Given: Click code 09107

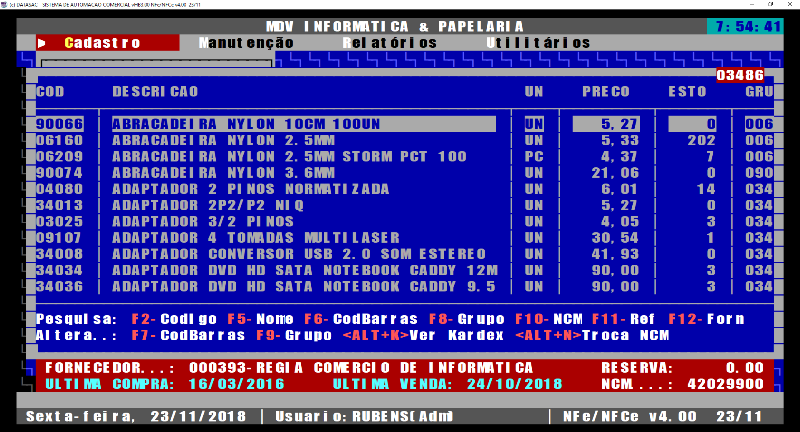Looking at the screenshot, I should (x=60, y=238).
